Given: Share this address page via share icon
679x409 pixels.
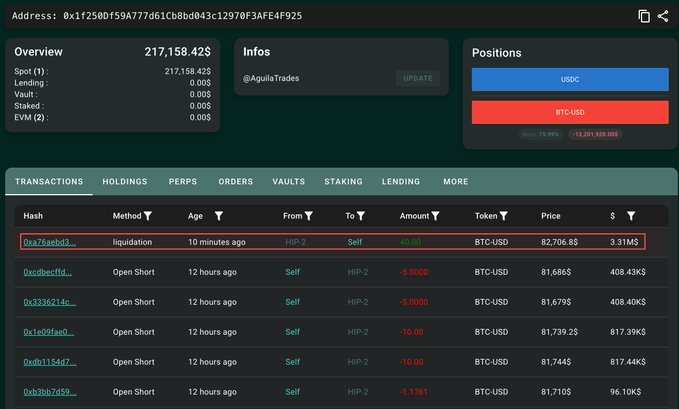Looking at the screenshot, I should pyautogui.click(x=663, y=16).
